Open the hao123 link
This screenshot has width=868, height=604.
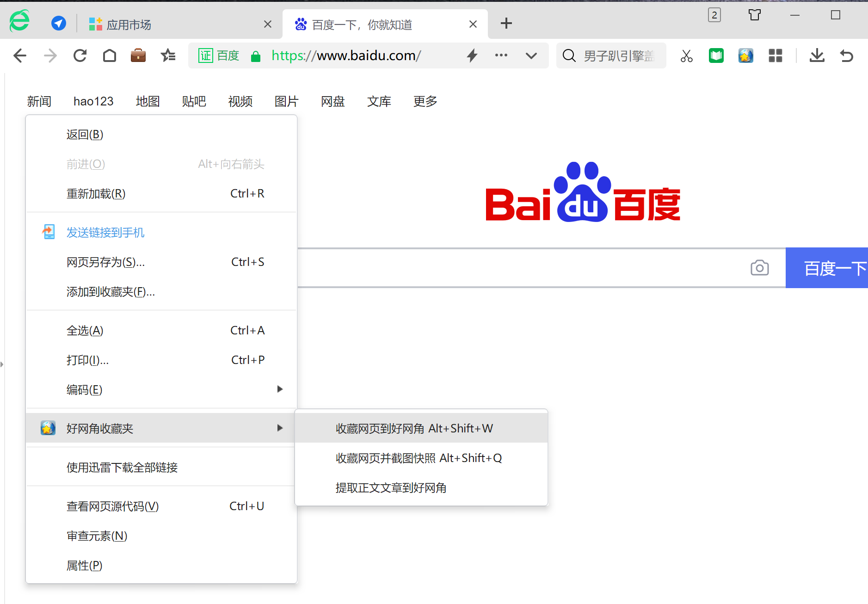(x=93, y=101)
